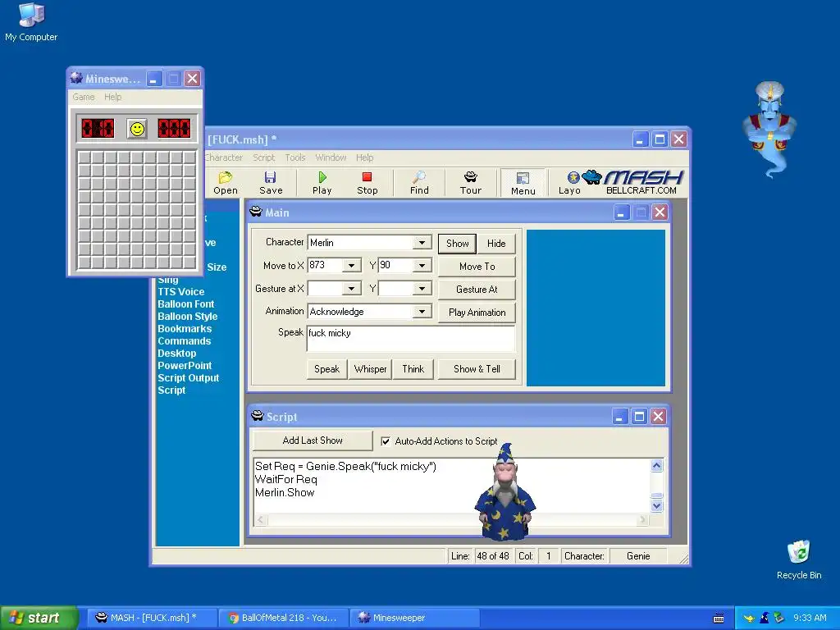The width and height of the screenshot is (840, 630).
Task: Open the My Computer desktop icon
Action: click(x=31, y=22)
